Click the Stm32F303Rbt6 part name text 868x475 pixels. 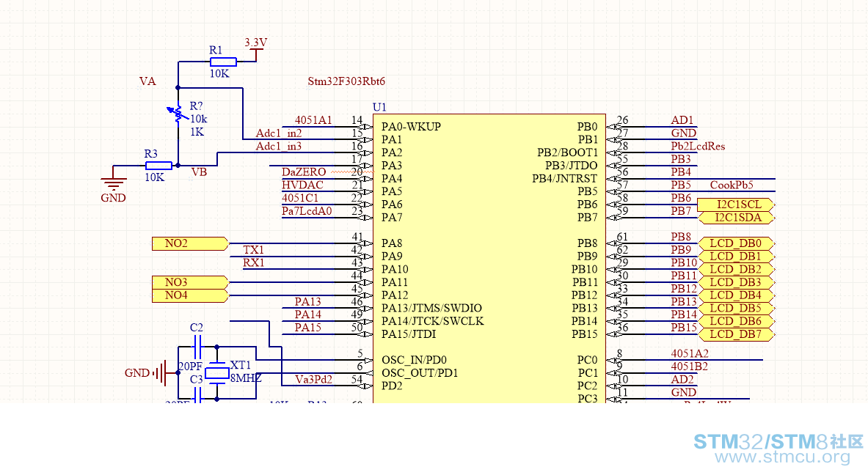tap(346, 81)
